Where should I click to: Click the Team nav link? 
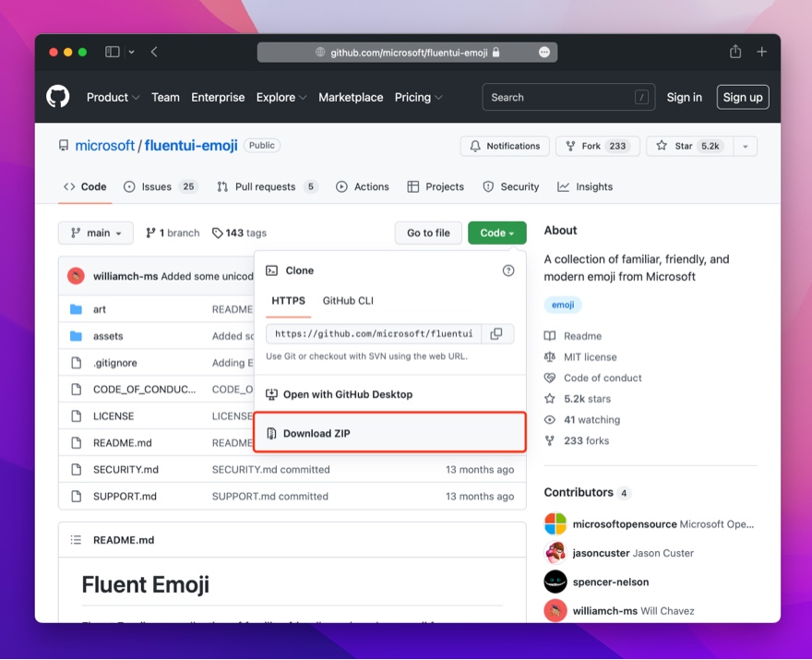pos(165,98)
